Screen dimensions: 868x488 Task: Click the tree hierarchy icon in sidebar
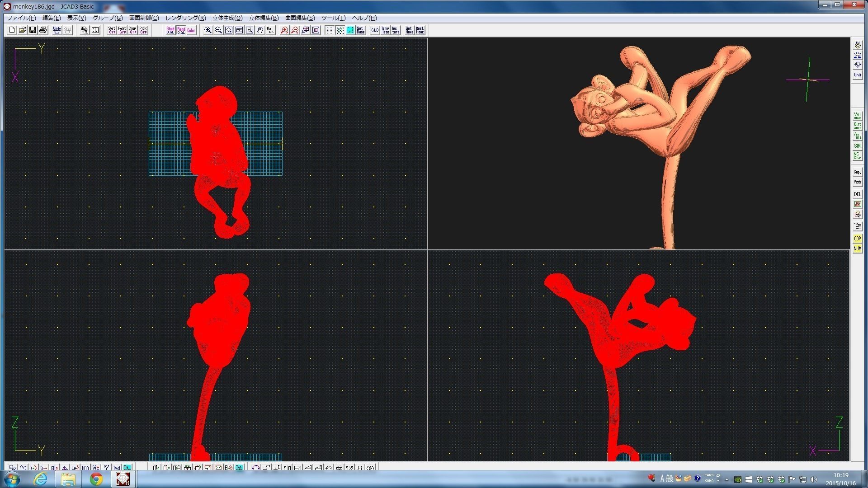(857, 226)
